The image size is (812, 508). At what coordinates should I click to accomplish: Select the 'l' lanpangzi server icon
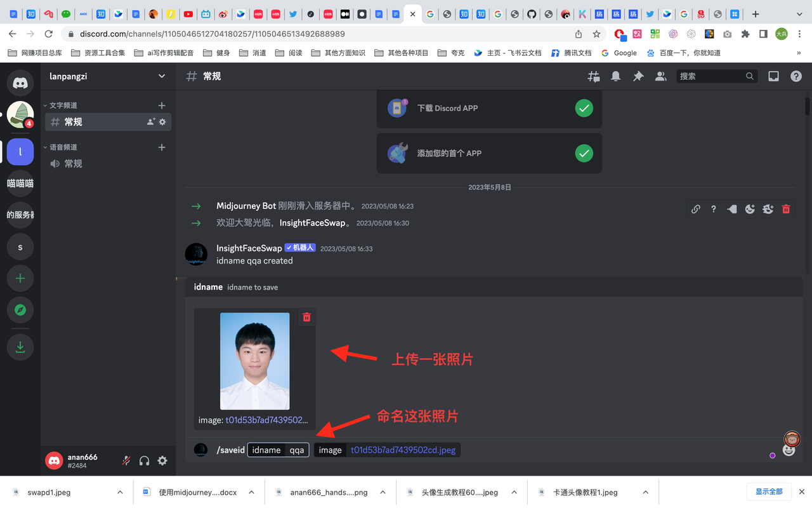point(20,152)
